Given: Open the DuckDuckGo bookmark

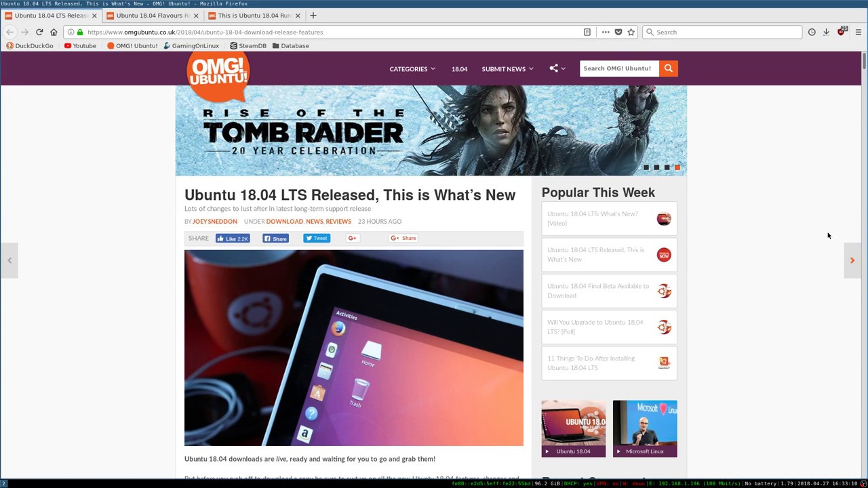Looking at the screenshot, I should point(29,45).
